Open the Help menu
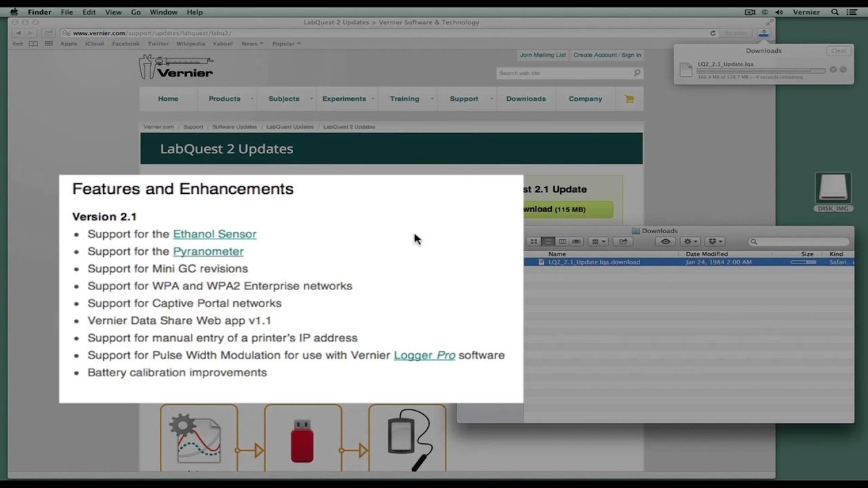Screen dimensions: 868x488 click(x=195, y=12)
